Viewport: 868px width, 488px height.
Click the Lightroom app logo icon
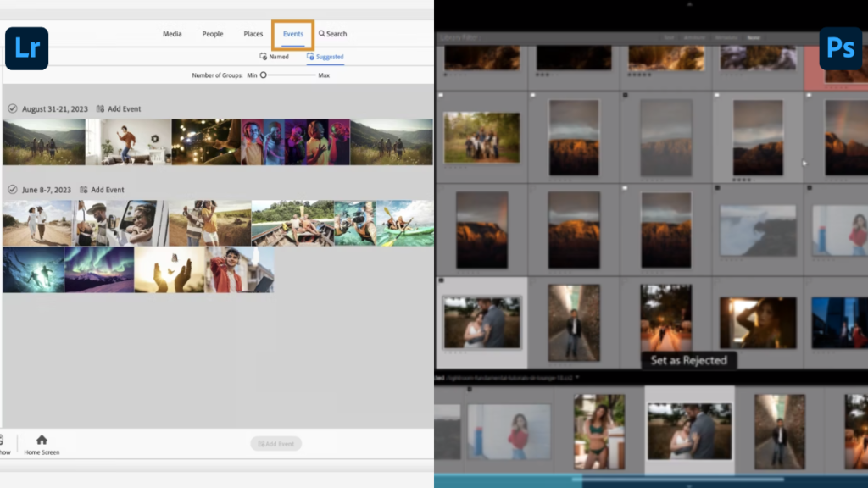pyautogui.click(x=26, y=48)
